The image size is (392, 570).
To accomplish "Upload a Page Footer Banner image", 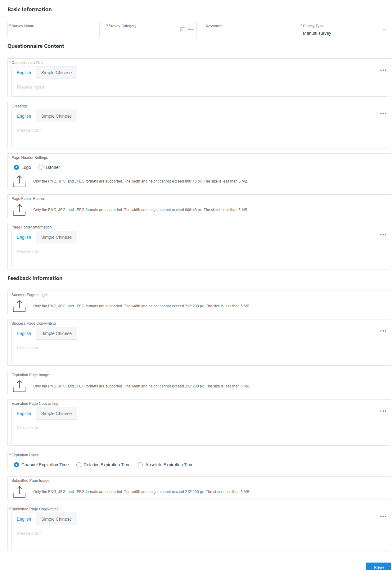I will click(x=19, y=210).
